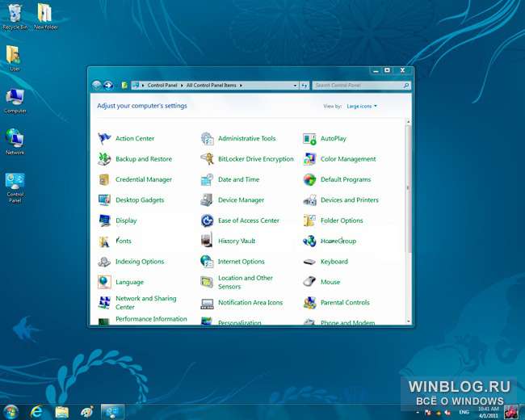The height and width of the screenshot is (420, 525).
Task: Click the Parental Controls link text
Action: tap(345, 302)
